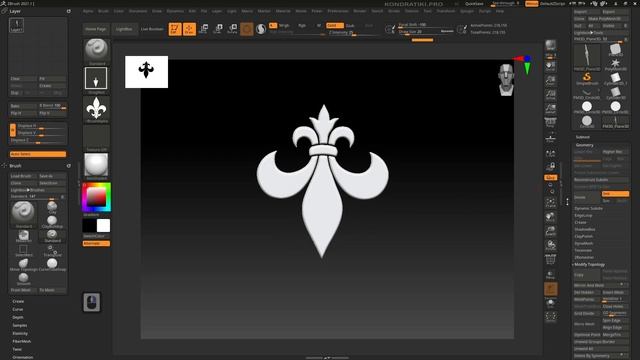Image resolution: width=640 pixels, height=360 pixels.
Task: Collapse the Geometry section
Action: pos(584,145)
